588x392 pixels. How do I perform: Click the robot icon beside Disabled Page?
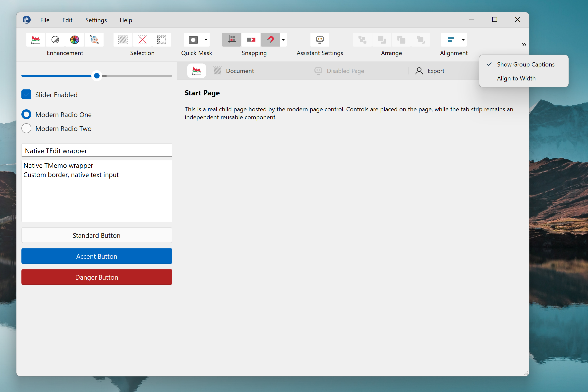[x=318, y=71]
